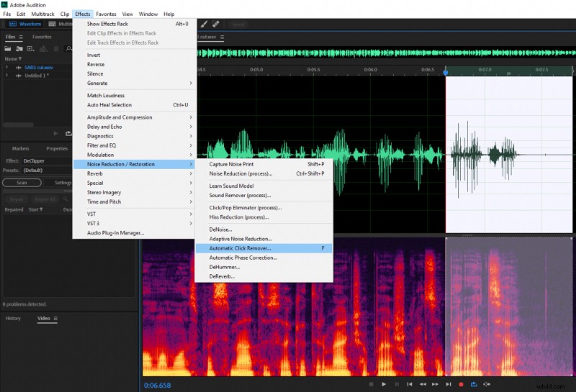Toggle Loop Playback in transport bar

[474, 384]
